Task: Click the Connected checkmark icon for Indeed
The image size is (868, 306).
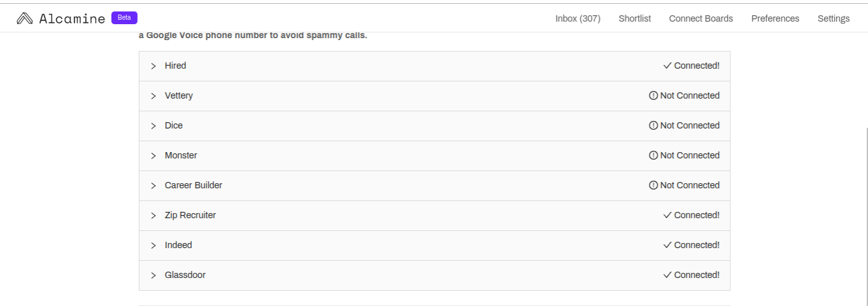Action: tap(667, 245)
